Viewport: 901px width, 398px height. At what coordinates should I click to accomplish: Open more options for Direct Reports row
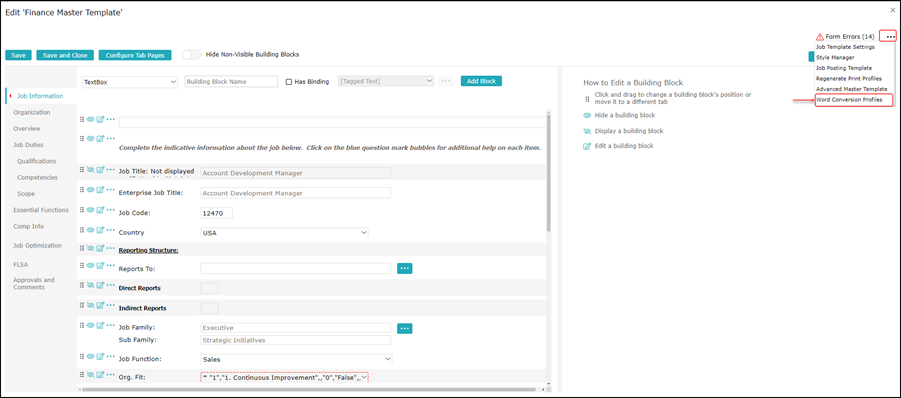[x=110, y=285]
